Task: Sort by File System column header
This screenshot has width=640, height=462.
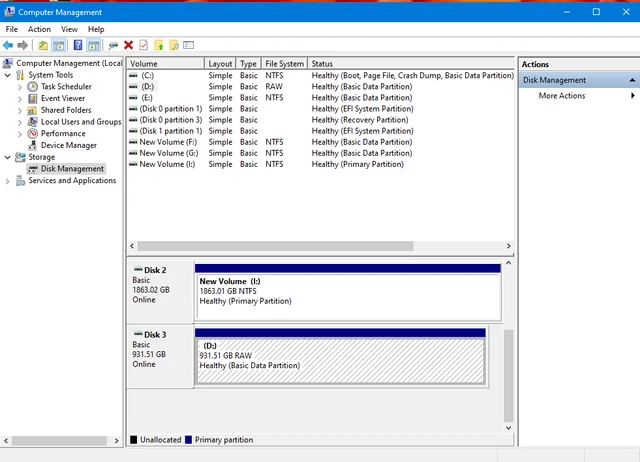Action: [284, 64]
